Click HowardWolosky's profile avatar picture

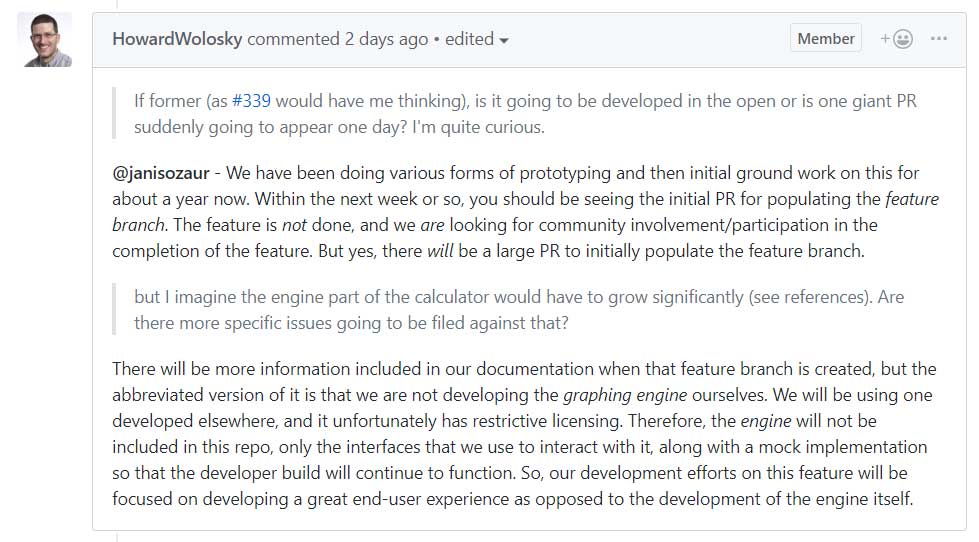point(44,39)
